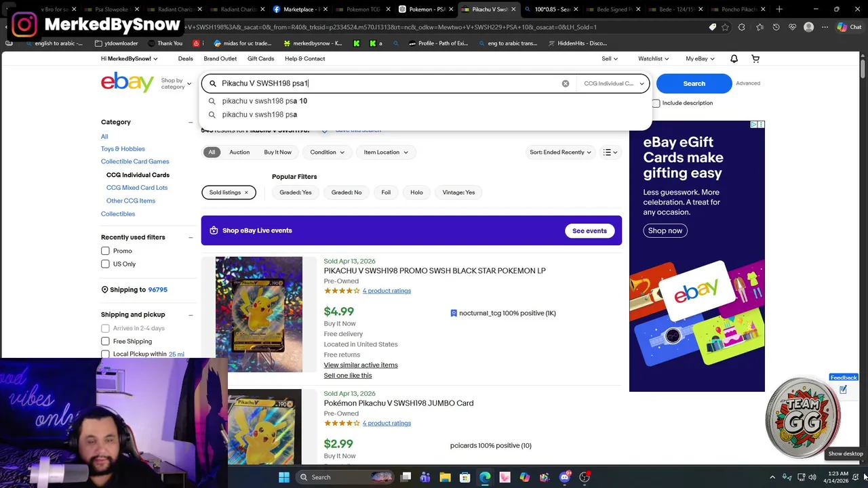Click Shop now on eGift ad
This screenshot has width=868, height=488.
click(665, 230)
